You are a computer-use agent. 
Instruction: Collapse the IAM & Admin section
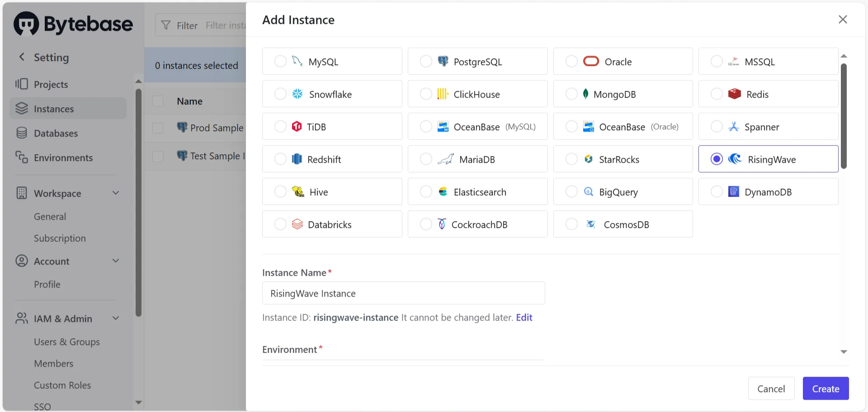pyautogui.click(x=116, y=318)
